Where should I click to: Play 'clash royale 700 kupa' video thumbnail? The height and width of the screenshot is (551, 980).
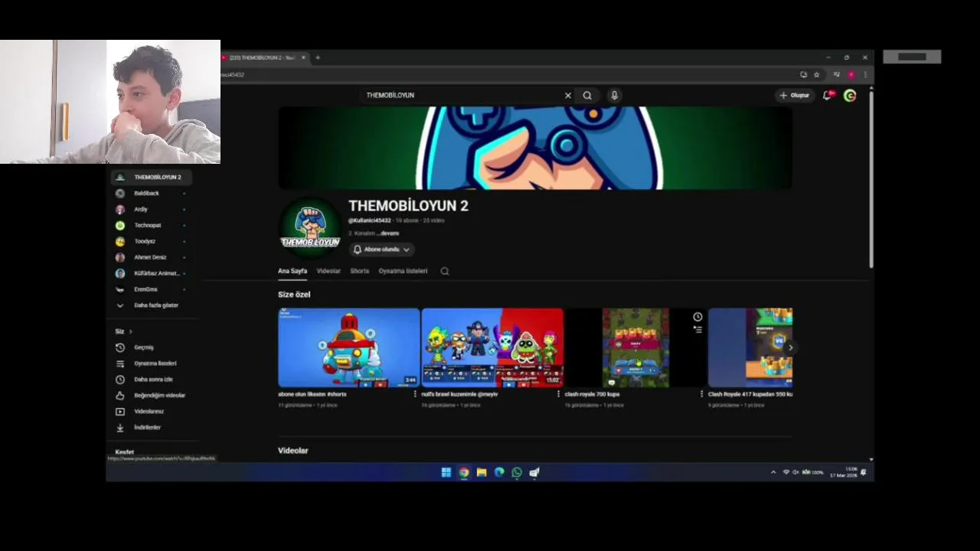tap(635, 347)
